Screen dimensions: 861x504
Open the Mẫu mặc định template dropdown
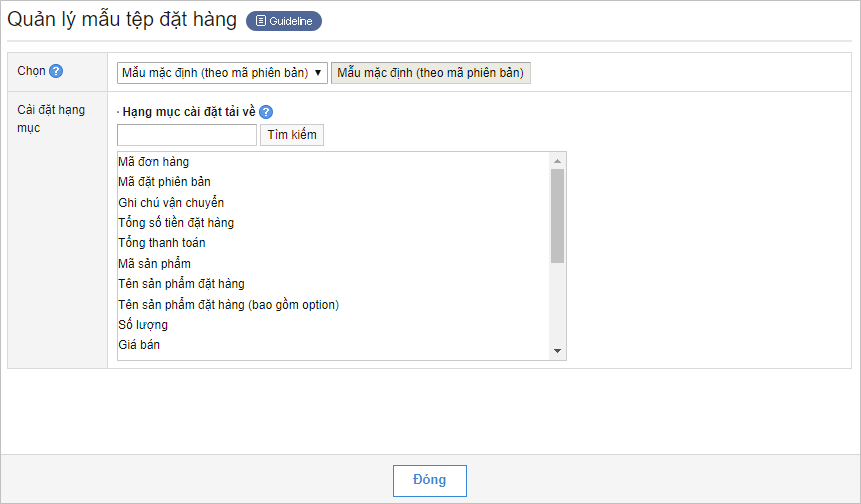point(222,72)
